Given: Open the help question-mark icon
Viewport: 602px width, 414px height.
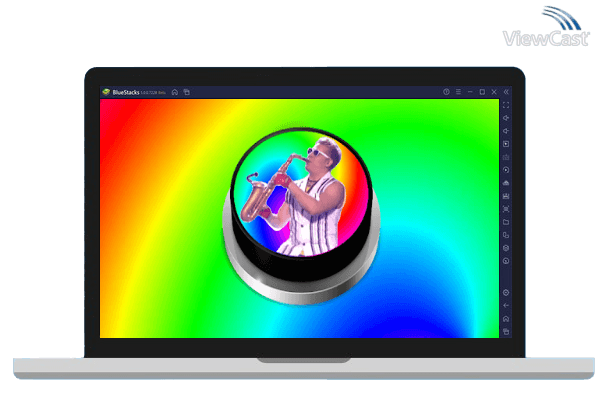Looking at the screenshot, I should [446, 92].
